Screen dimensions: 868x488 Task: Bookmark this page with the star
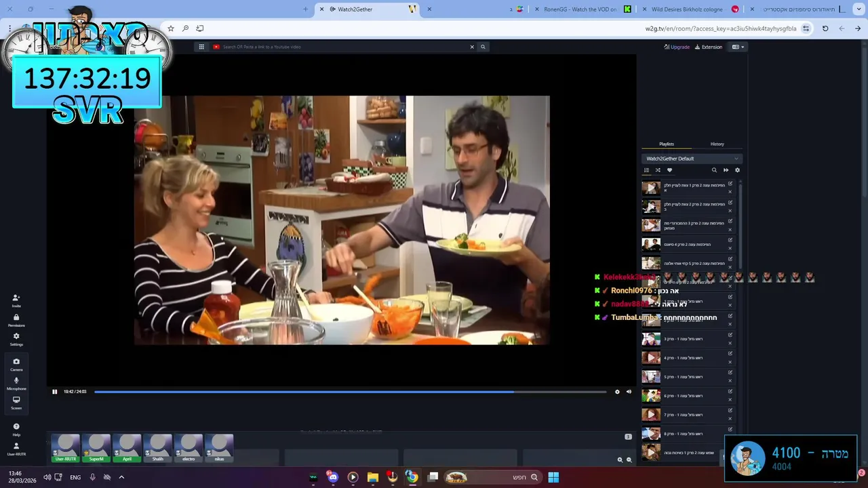click(x=171, y=28)
